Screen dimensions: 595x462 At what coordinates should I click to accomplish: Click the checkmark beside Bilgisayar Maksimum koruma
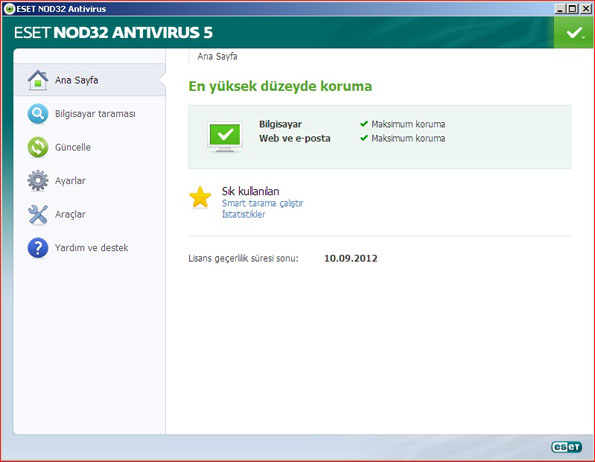tap(364, 124)
